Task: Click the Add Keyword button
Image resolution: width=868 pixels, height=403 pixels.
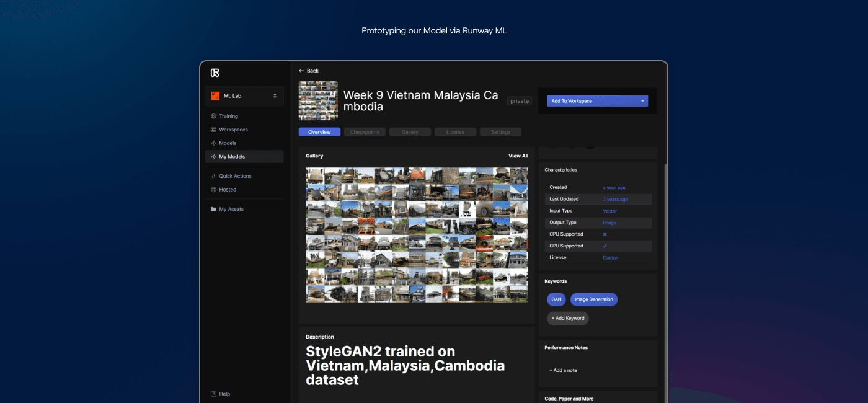Action: (568, 318)
